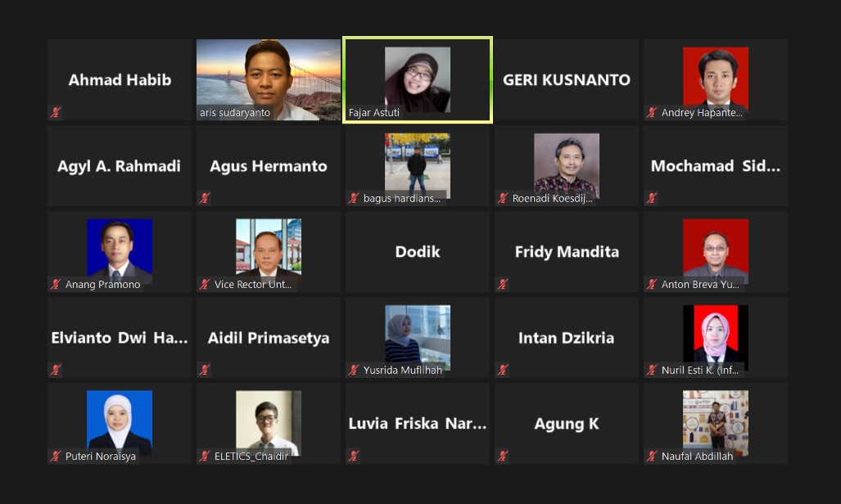Click Puteri Noraisya's profile photo

[119, 421]
